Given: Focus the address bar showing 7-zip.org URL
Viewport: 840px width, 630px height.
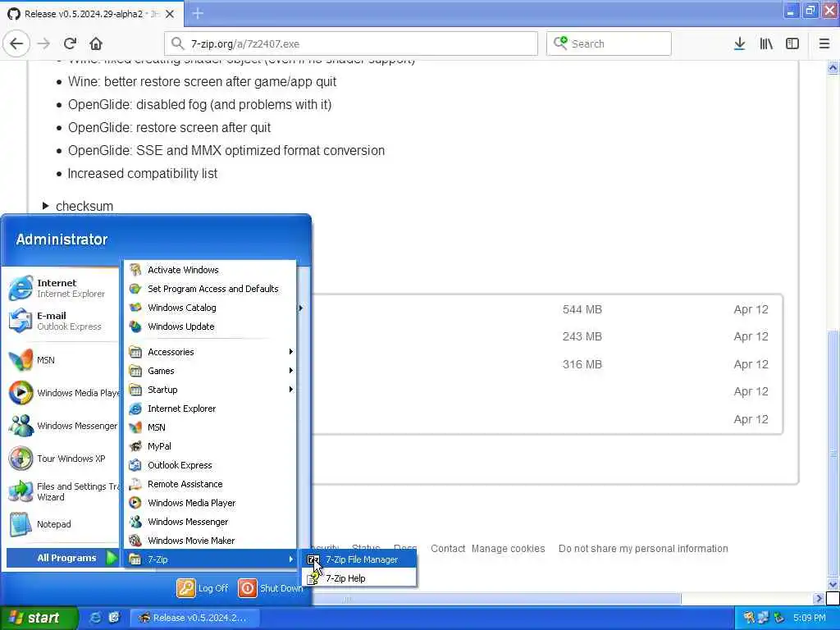Looking at the screenshot, I should [351, 43].
